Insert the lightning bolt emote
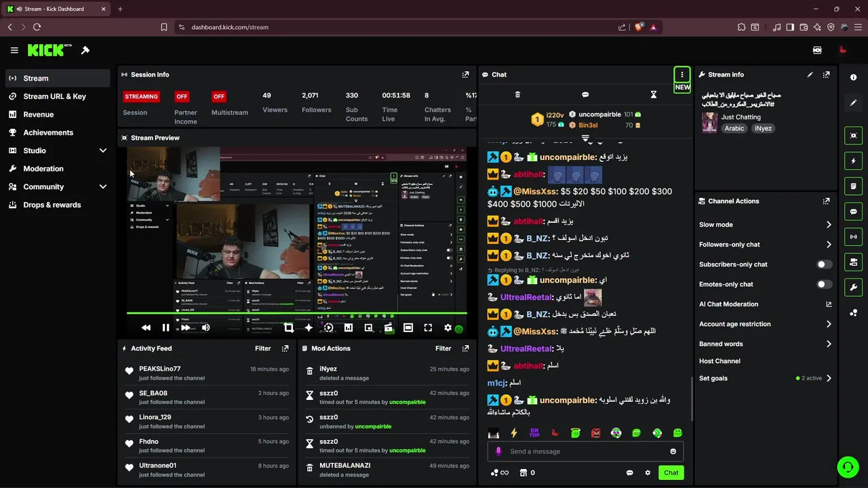The image size is (868, 488). (x=513, y=433)
